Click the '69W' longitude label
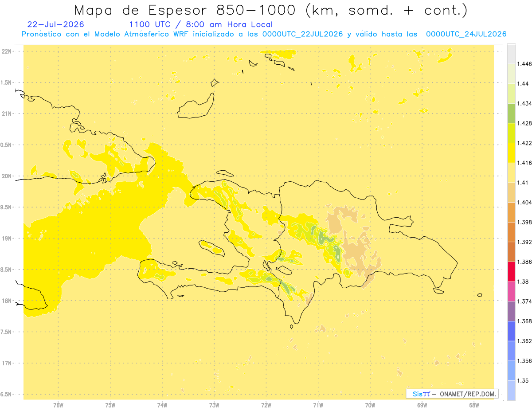532x411 pixels. (x=422, y=405)
